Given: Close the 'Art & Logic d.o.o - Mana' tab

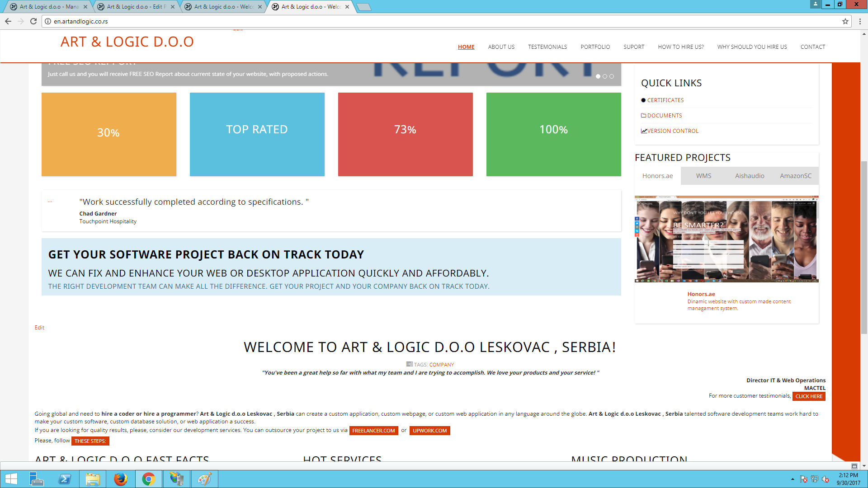Looking at the screenshot, I should [x=85, y=7].
